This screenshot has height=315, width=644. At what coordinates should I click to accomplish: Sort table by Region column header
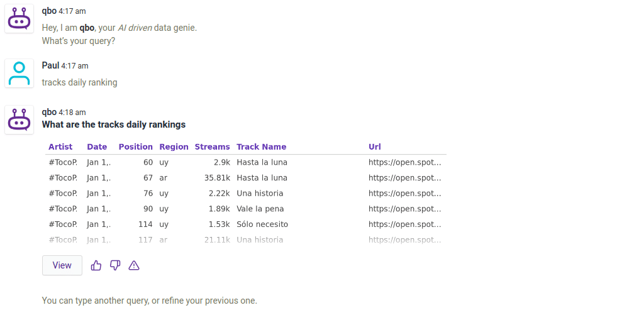174,146
